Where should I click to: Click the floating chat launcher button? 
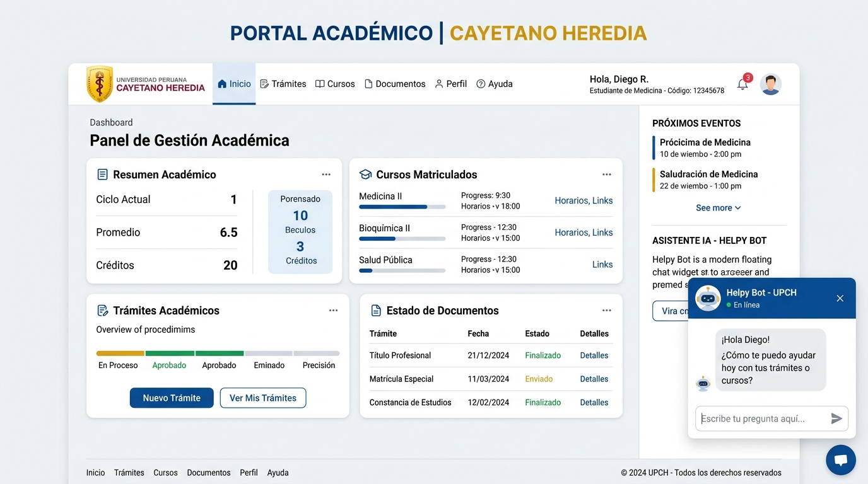click(x=841, y=460)
